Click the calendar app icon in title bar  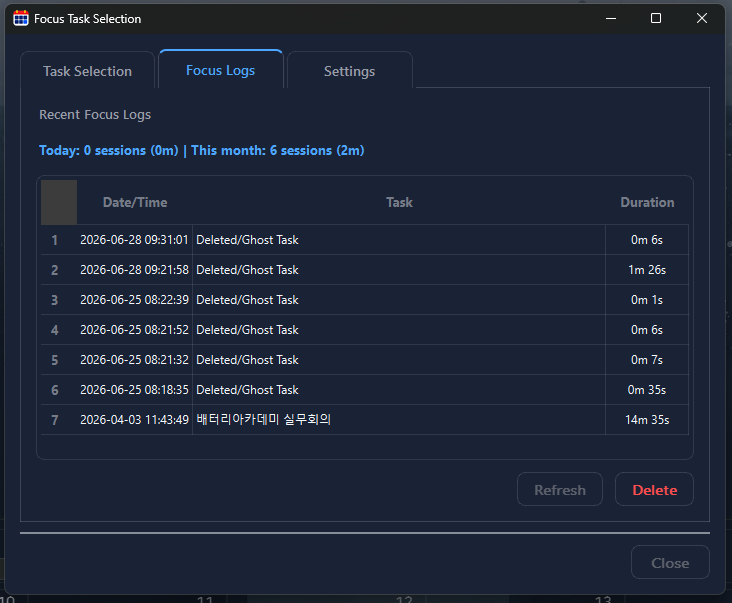click(21, 18)
